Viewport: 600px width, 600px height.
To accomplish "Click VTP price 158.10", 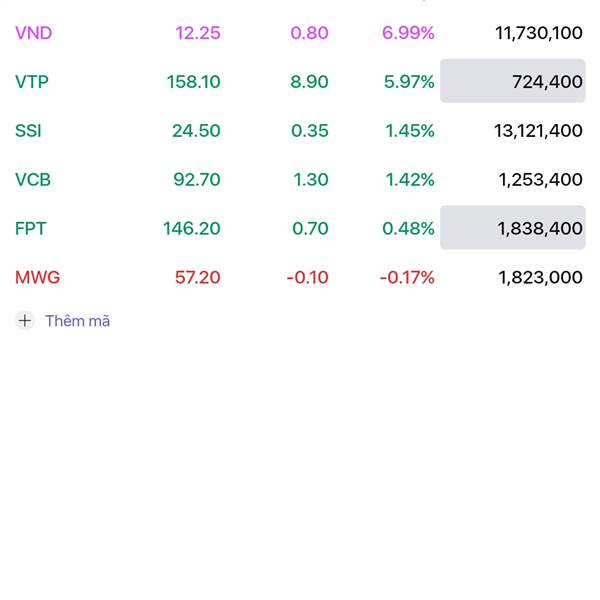I will [194, 82].
